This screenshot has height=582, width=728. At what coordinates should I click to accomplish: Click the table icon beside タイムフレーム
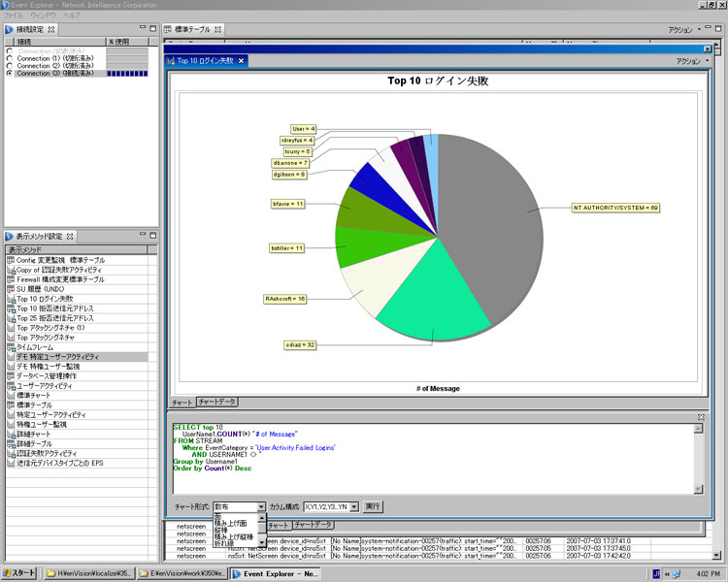tap(11, 347)
